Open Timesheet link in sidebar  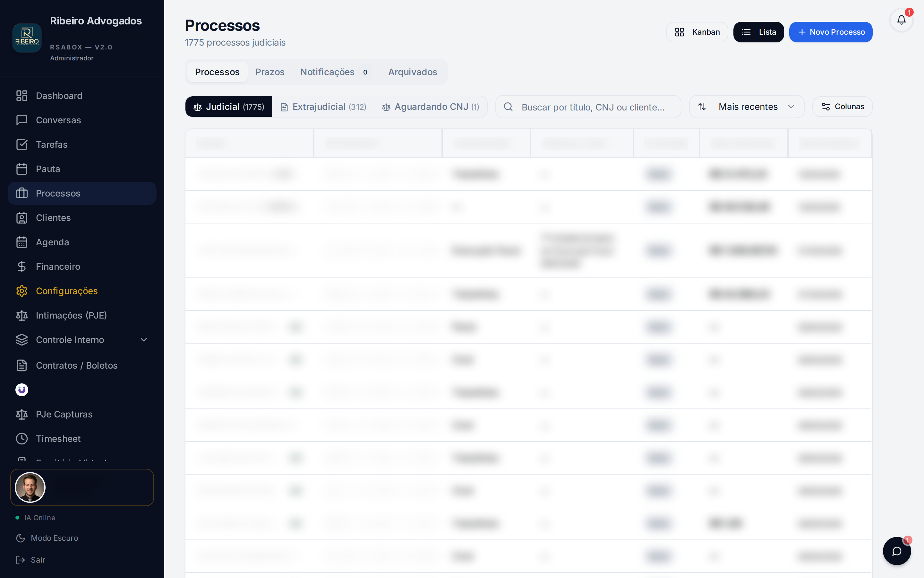[82, 439]
